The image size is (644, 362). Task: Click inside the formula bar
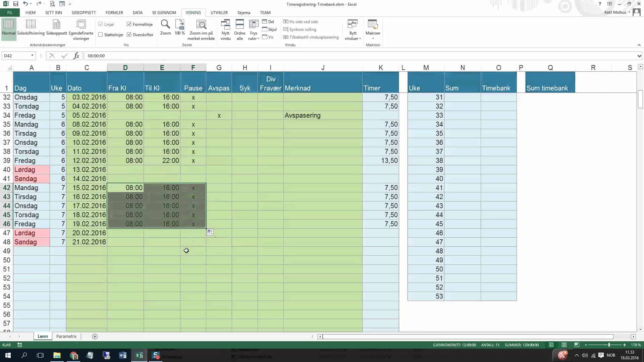pos(201,56)
